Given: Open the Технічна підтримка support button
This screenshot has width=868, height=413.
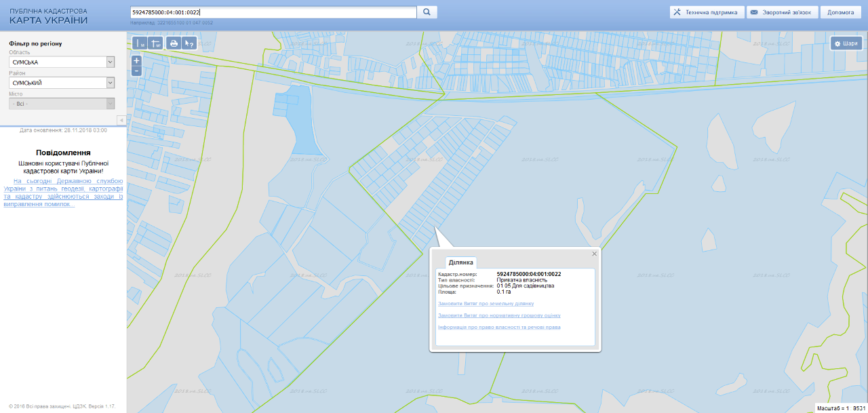Looking at the screenshot, I should (x=706, y=12).
